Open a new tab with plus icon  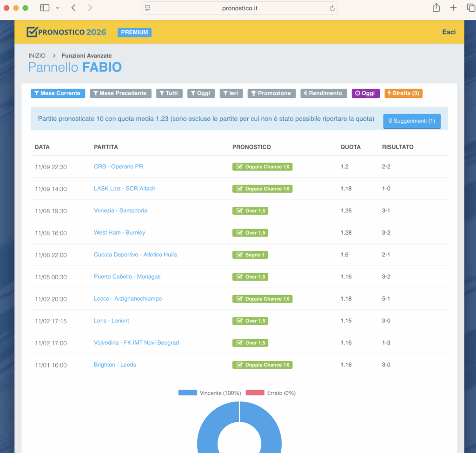point(453,8)
